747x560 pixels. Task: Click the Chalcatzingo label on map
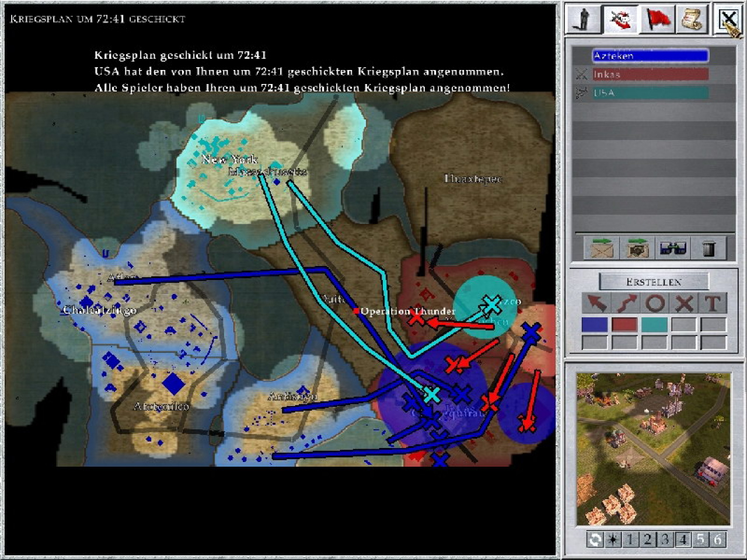tap(99, 310)
